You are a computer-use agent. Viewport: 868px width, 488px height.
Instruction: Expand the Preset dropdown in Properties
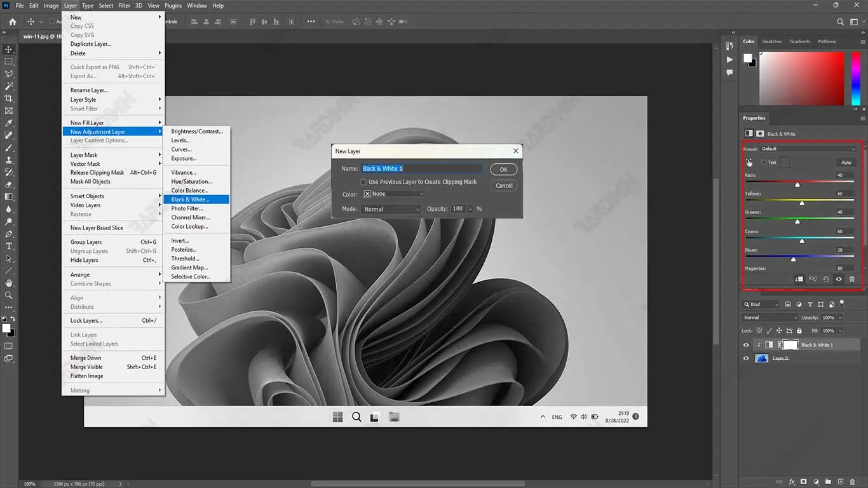pyautogui.click(x=809, y=149)
